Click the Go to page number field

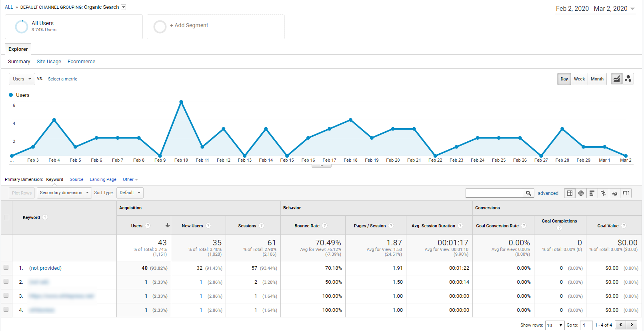click(586, 325)
